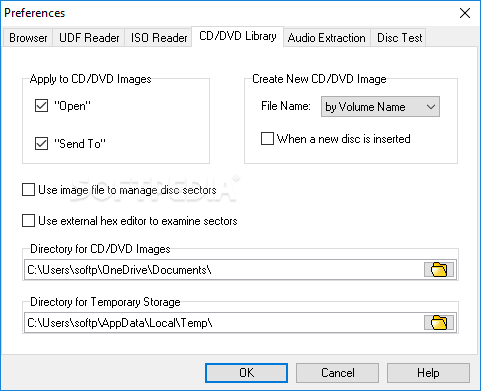
Task: Go to the Audio Extraction tab
Action: (327, 38)
